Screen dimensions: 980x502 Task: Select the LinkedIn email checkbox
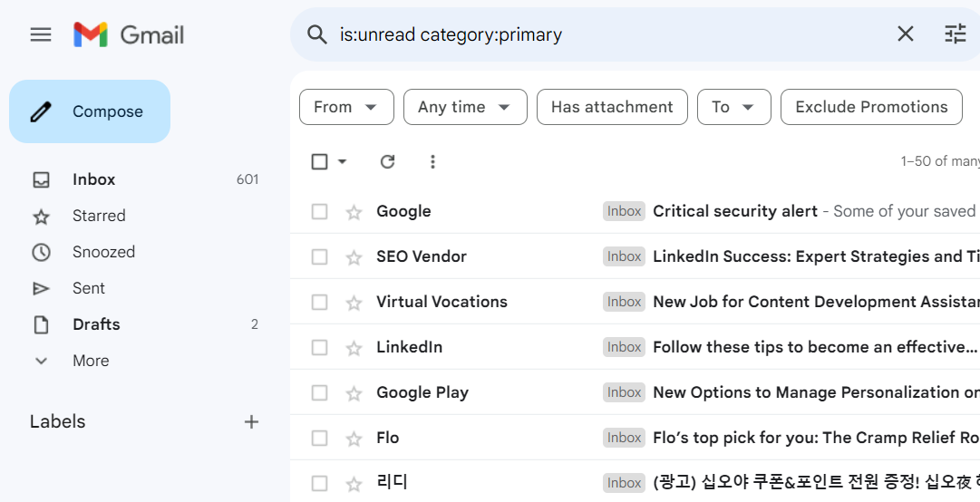(x=319, y=347)
